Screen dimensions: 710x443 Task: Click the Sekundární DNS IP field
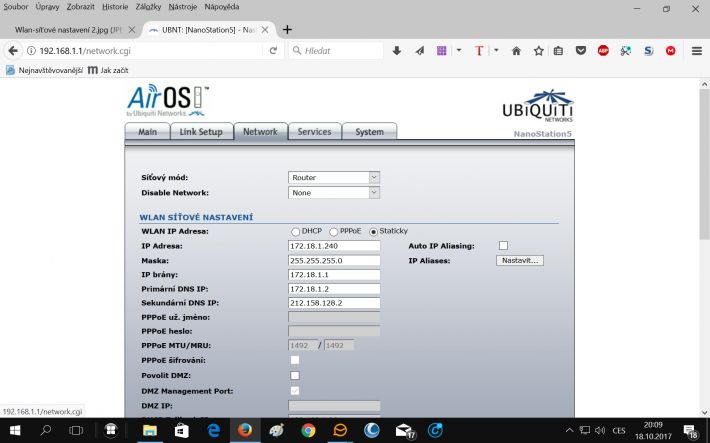point(334,303)
